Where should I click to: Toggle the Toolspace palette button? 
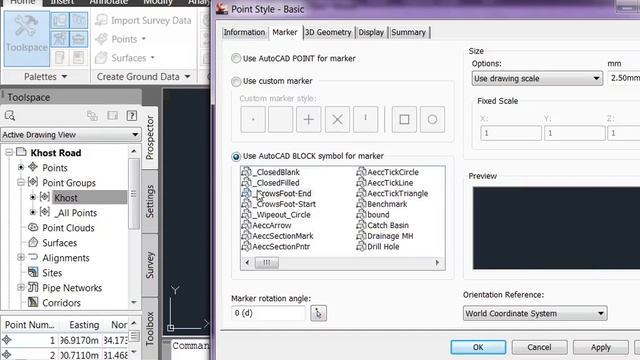27,39
